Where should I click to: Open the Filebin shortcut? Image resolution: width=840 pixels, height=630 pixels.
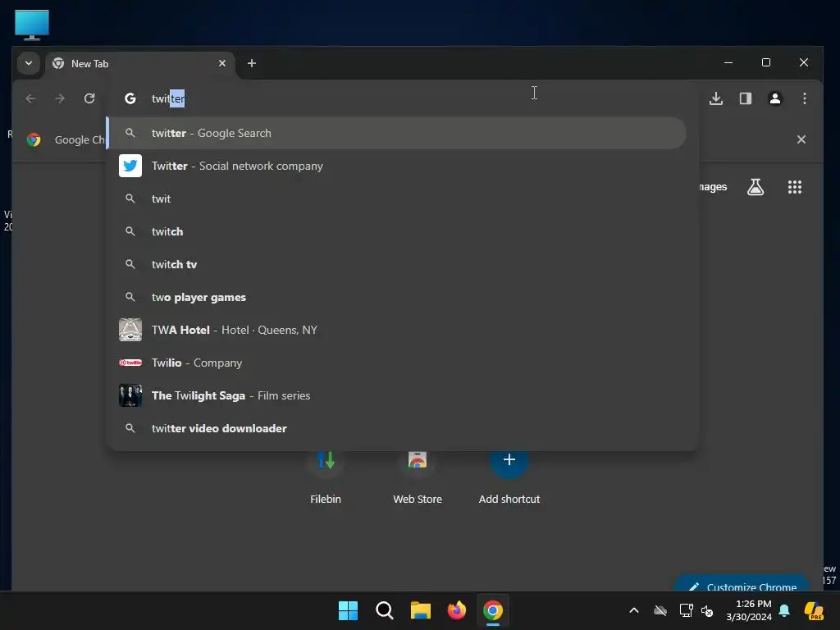(x=326, y=478)
